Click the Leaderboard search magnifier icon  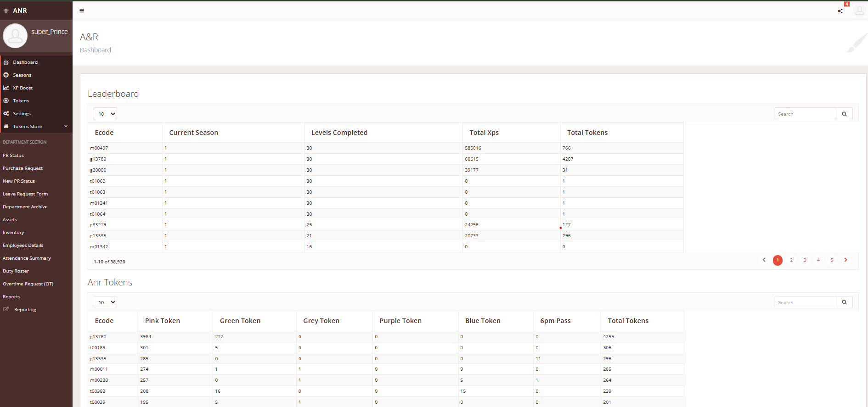click(844, 114)
